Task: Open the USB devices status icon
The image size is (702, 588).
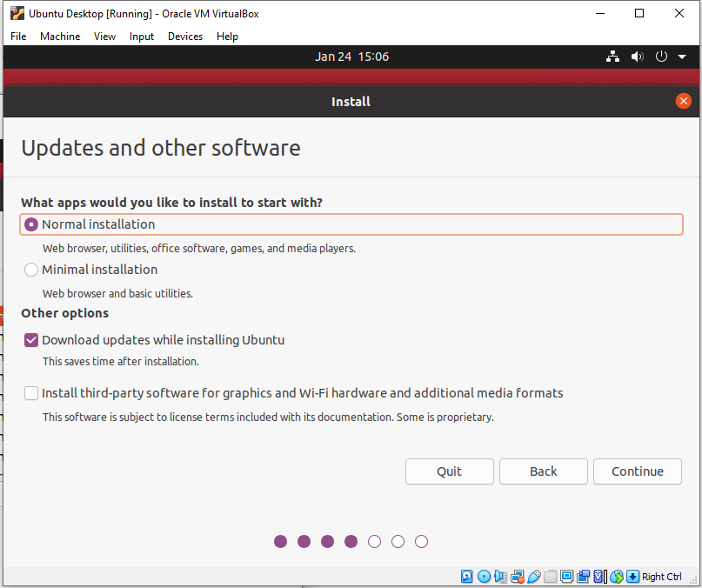Action: click(x=533, y=577)
